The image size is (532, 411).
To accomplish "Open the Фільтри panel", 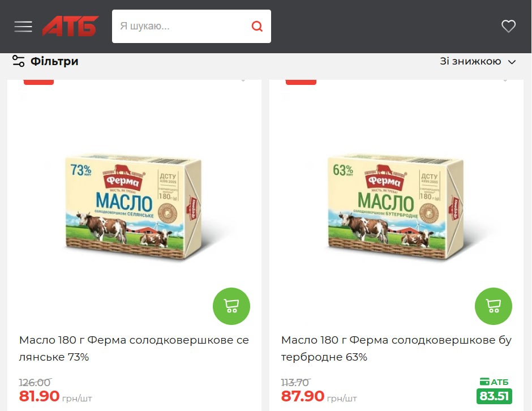I will 45,61.
